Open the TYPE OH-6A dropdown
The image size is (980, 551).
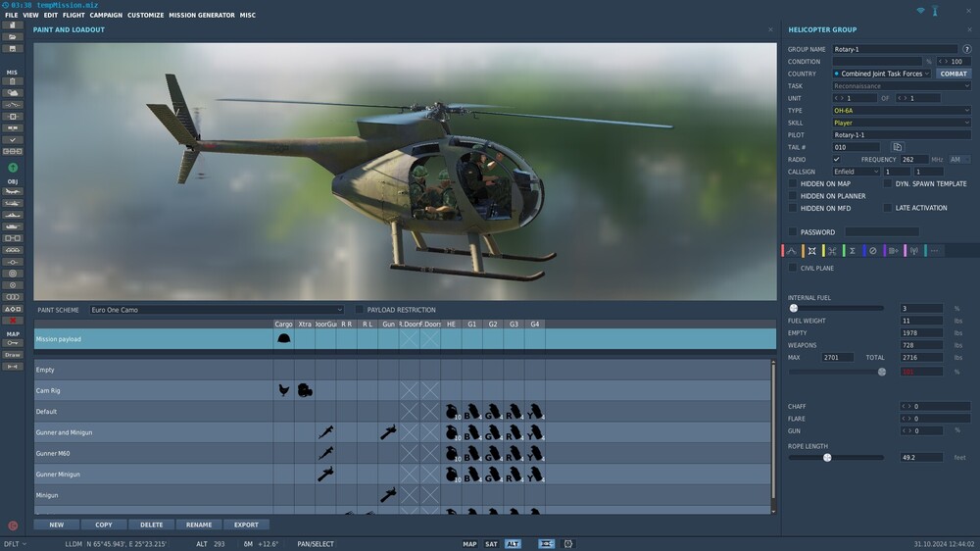(x=902, y=110)
